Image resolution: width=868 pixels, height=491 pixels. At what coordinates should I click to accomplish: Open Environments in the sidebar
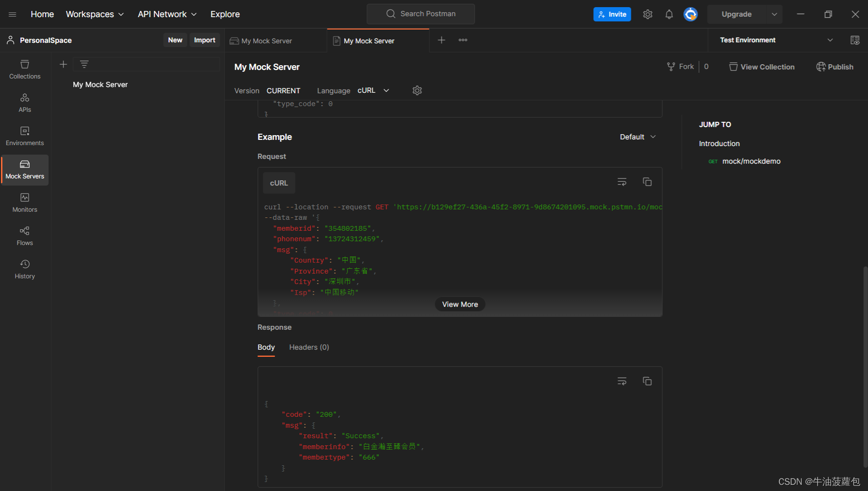[25, 137]
